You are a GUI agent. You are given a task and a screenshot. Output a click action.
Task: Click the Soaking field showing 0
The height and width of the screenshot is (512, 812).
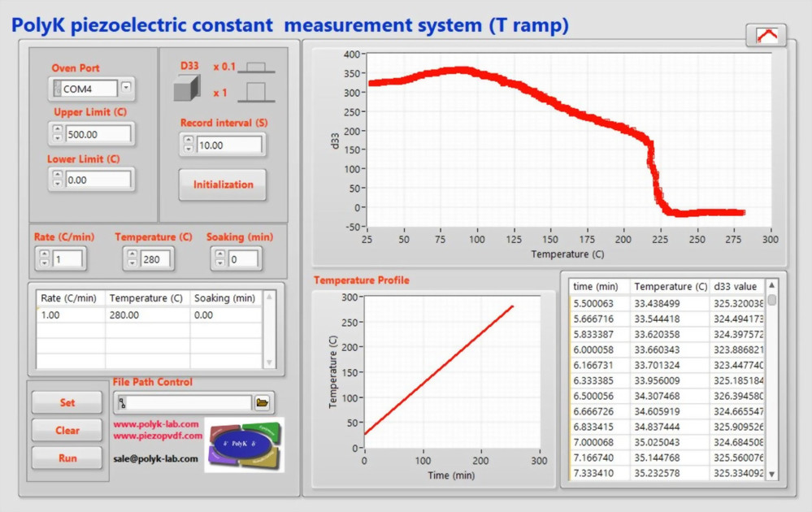[x=243, y=259]
